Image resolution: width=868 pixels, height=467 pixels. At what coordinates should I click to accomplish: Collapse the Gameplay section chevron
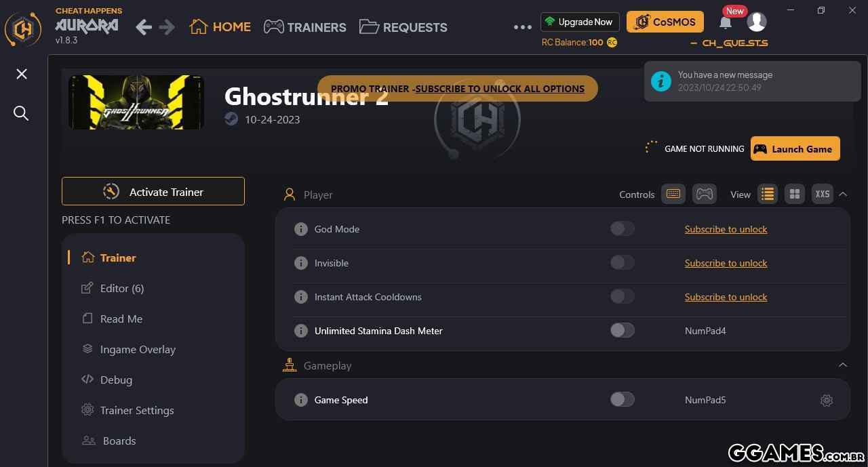(x=843, y=365)
